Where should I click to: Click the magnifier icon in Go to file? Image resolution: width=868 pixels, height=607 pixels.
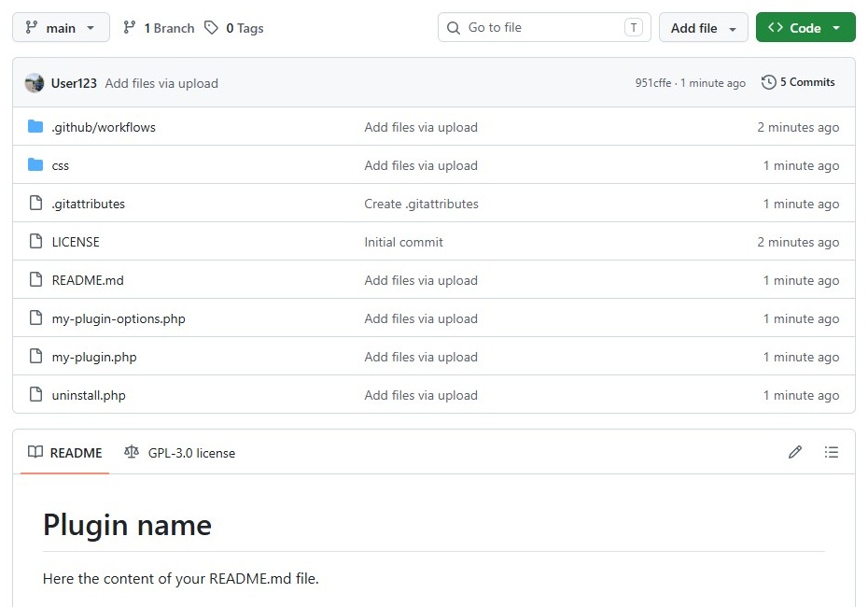click(x=453, y=28)
